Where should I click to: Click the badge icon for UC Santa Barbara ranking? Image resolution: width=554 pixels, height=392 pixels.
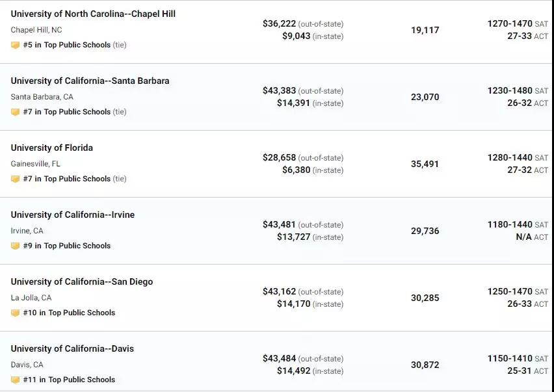click(15, 112)
